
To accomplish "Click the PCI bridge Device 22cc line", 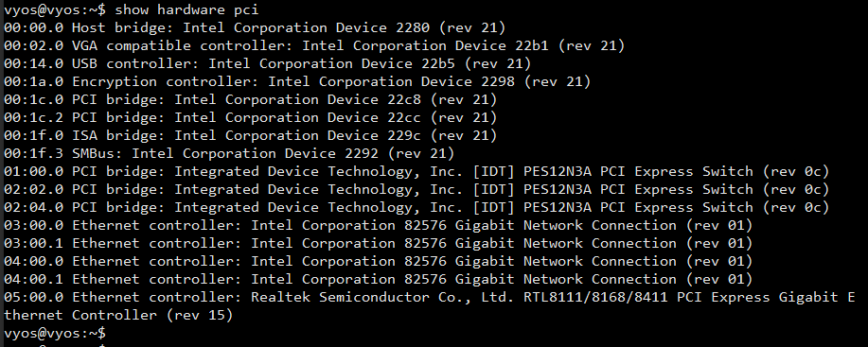I will pos(250,117).
